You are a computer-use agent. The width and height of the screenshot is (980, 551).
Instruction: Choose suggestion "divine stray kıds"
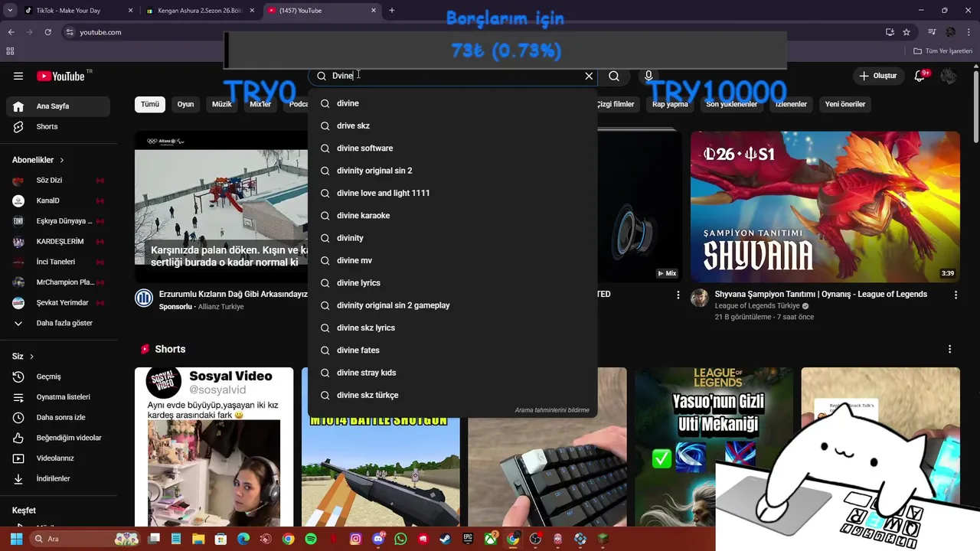pyautogui.click(x=452, y=373)
